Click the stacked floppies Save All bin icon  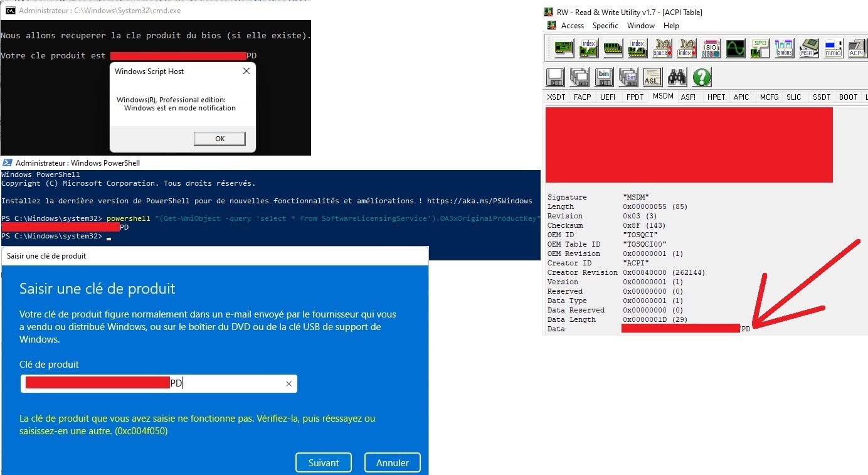(628, 77)
